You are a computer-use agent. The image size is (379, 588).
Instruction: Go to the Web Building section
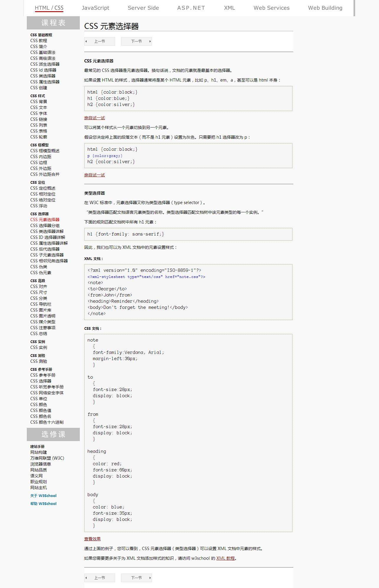(325, 8)
